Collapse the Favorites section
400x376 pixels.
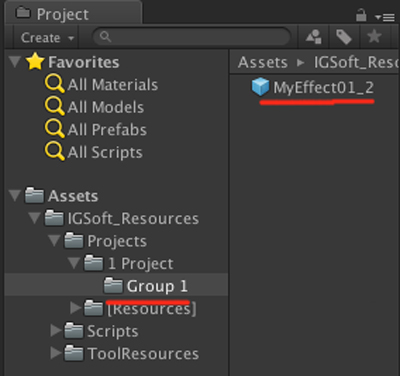pyautogui.click(x=15, y=62)
